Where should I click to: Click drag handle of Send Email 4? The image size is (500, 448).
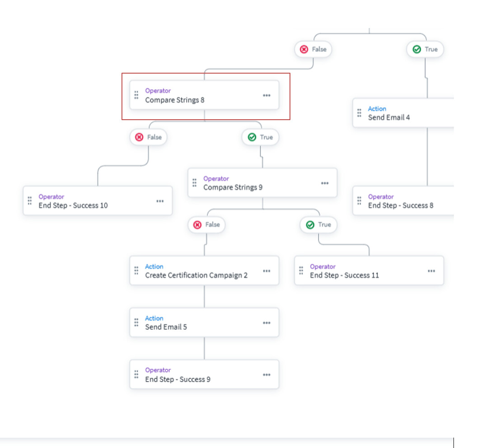click(x=360, y=113)
